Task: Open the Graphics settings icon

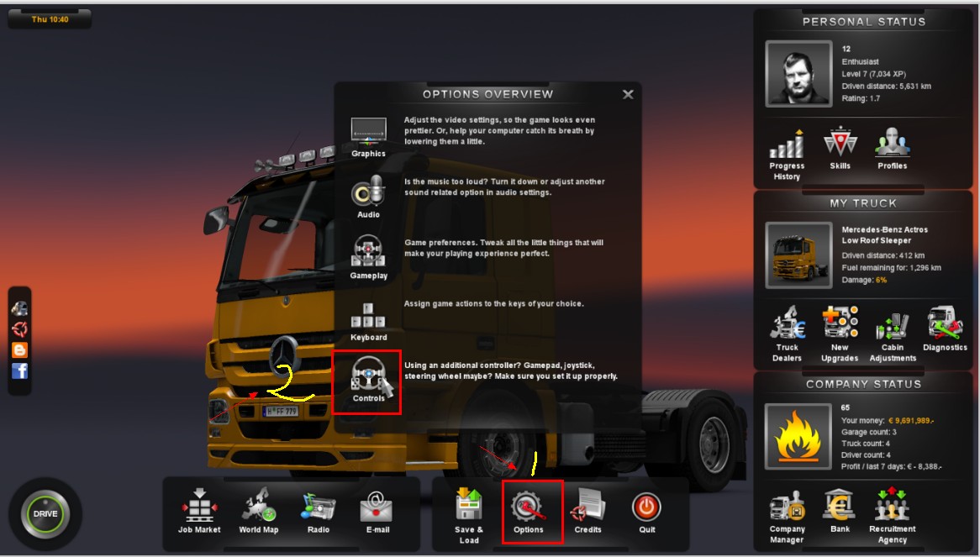Action: click(x=368, y=131)
